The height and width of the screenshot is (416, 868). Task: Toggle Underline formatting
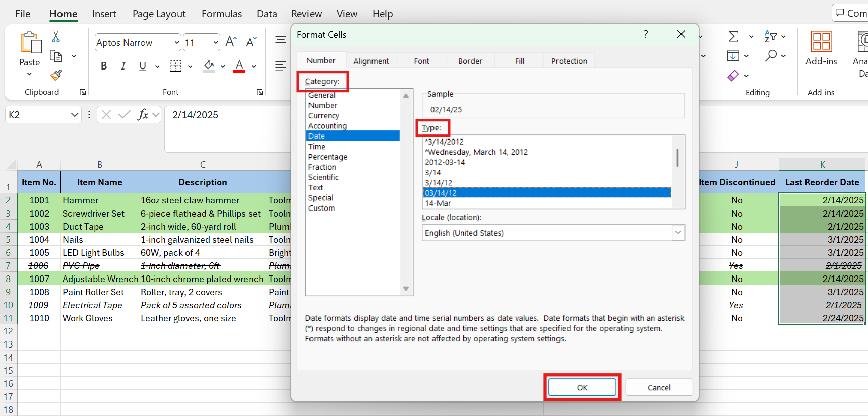pyautogui.click(x=143, y=66)
